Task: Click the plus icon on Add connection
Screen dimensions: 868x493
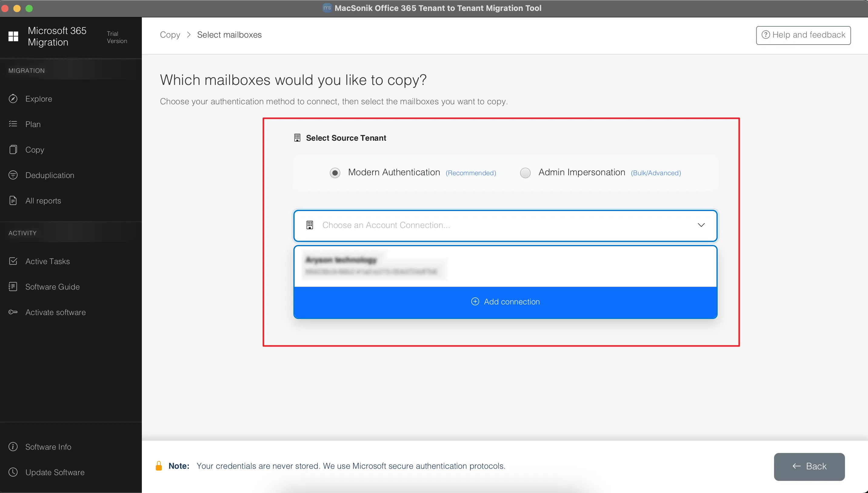Action: click(475, 301)
